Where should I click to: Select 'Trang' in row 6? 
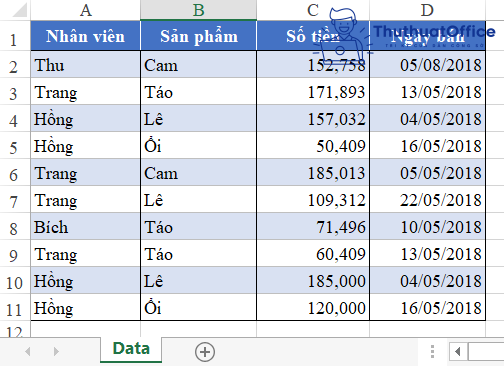pos(86,173)
